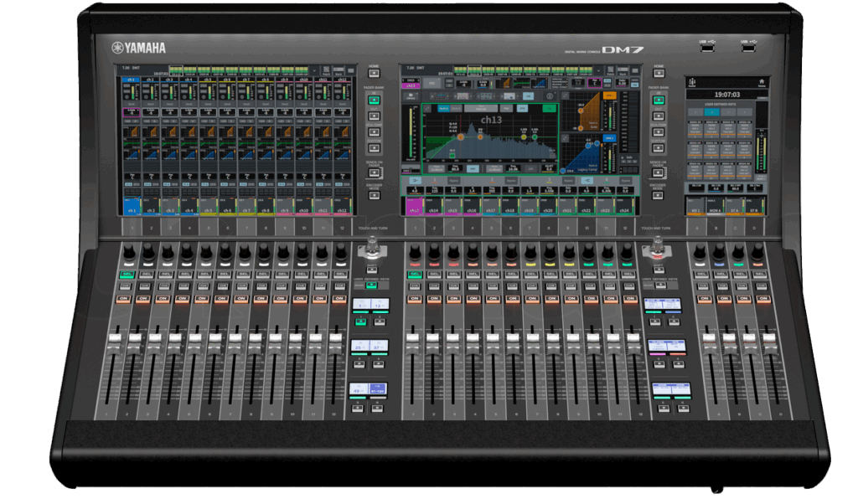Toggle the CUE key for the ch 6 fader
The image size is (858, 504).
pos(223,285)
